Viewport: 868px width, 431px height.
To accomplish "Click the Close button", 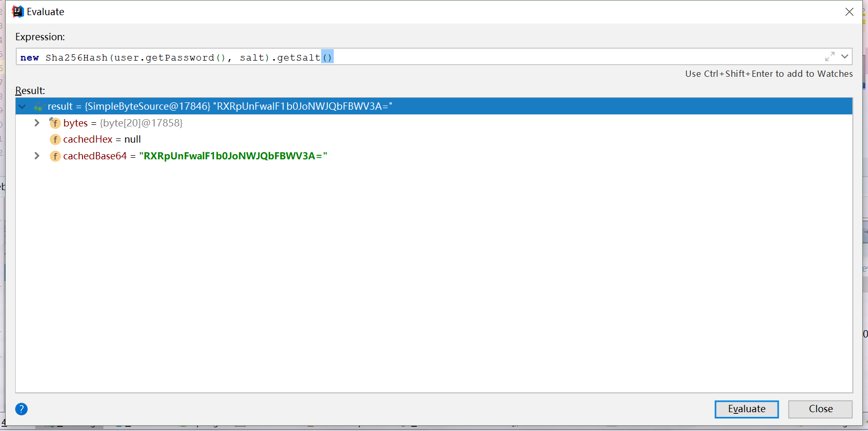I will tap(820, 409).
